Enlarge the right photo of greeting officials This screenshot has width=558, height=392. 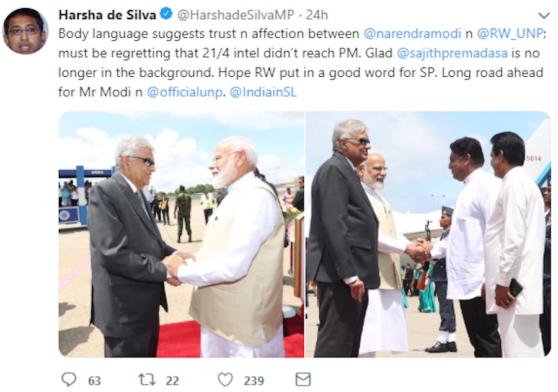[428, 234]
